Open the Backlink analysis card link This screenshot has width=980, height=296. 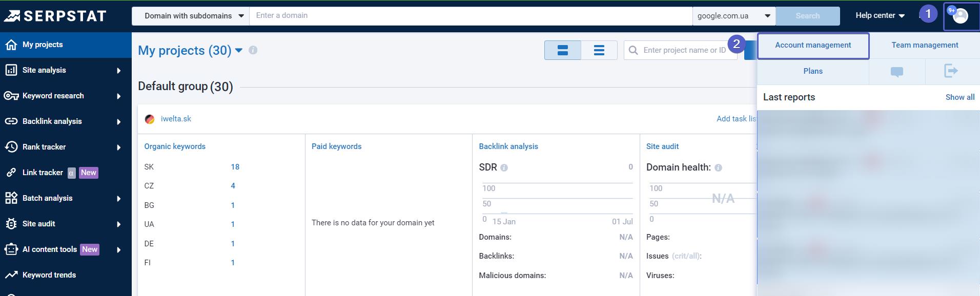[508, 146]
